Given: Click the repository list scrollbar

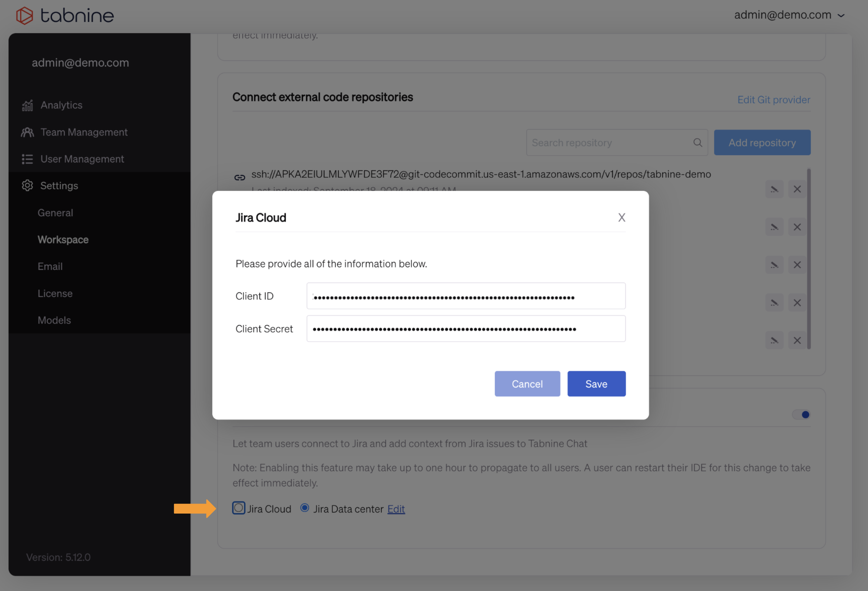Looking at the screenshot, I should [809, 258].
